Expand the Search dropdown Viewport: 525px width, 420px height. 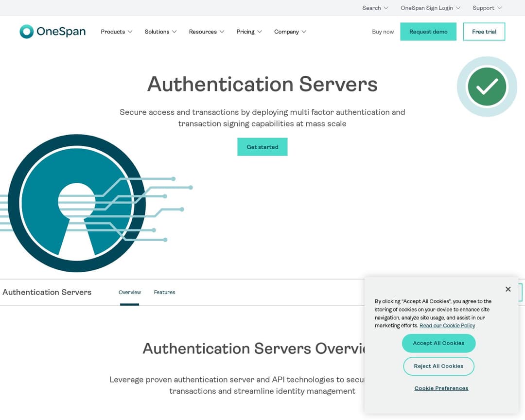(x=375, y=8)
